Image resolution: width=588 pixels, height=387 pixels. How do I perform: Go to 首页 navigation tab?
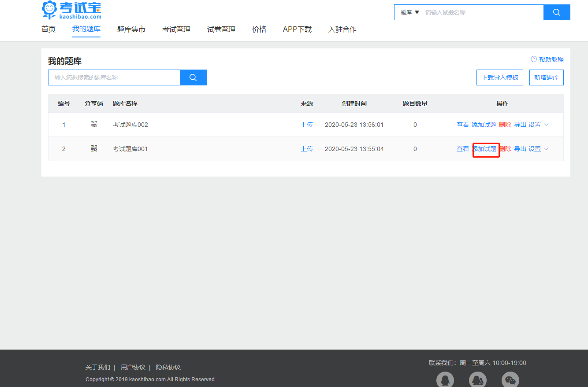48,29
